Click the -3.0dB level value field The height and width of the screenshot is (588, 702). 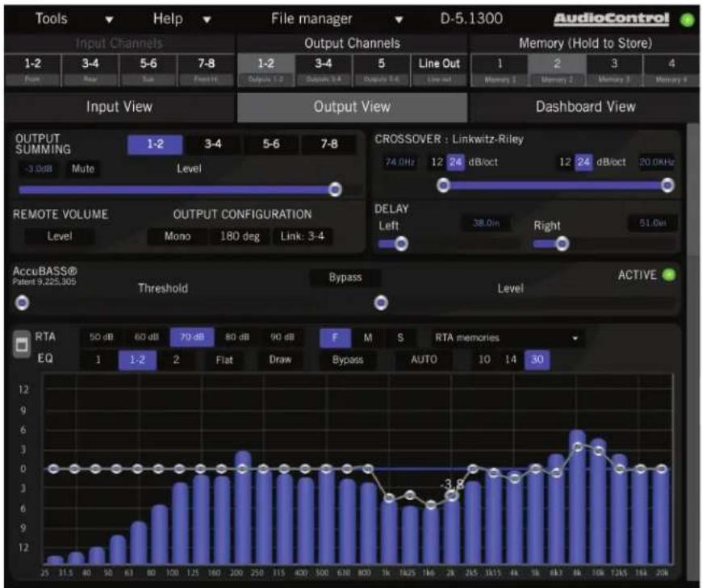(39, 169)
